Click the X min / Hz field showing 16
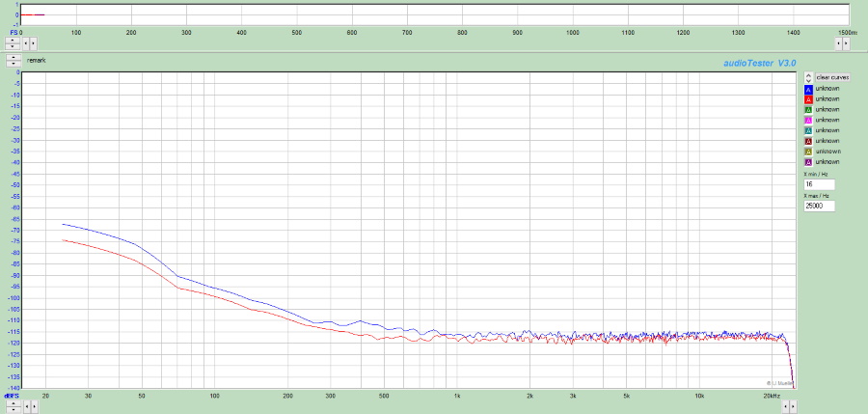868x414 pixels. pos(819,184)
